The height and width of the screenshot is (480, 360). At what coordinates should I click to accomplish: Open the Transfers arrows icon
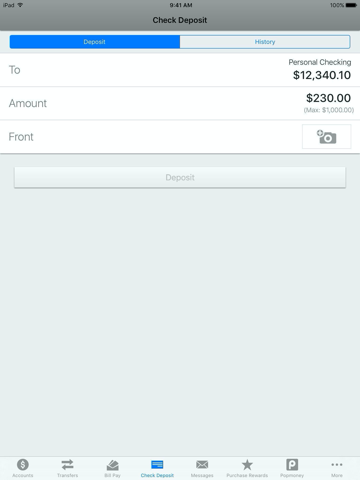[x=67, y=464]
